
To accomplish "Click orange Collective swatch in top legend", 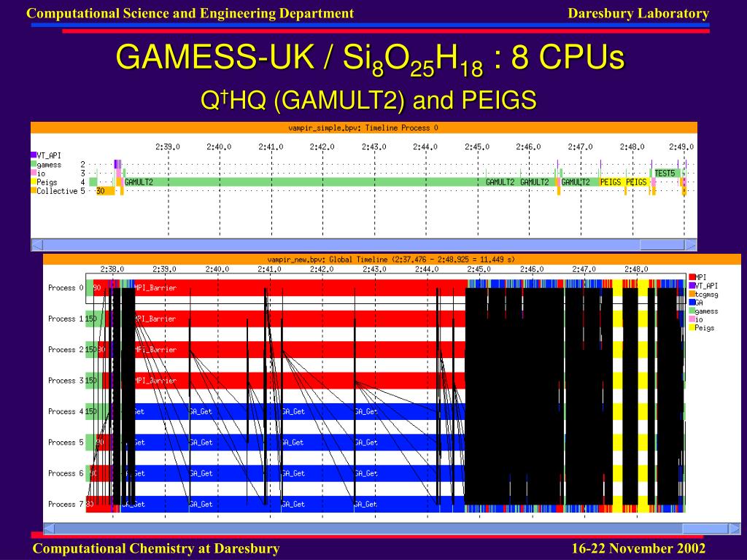I will coord(34,190).
